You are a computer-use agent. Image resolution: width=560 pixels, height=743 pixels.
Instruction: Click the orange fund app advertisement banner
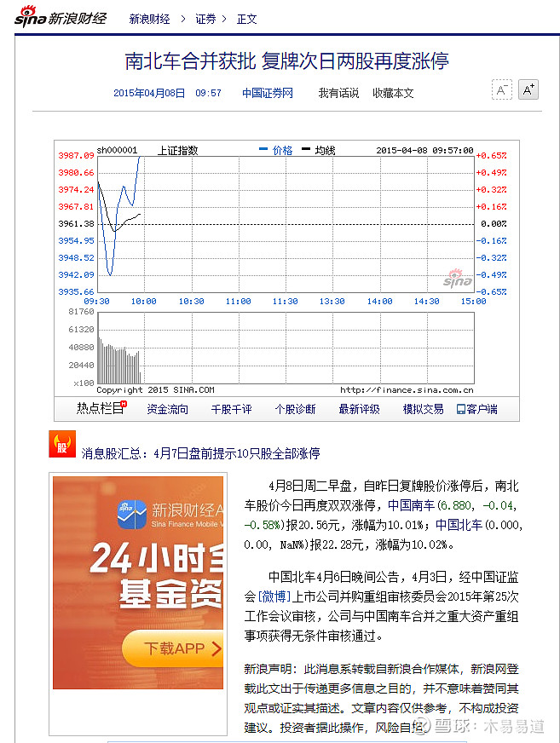point(138,582)
